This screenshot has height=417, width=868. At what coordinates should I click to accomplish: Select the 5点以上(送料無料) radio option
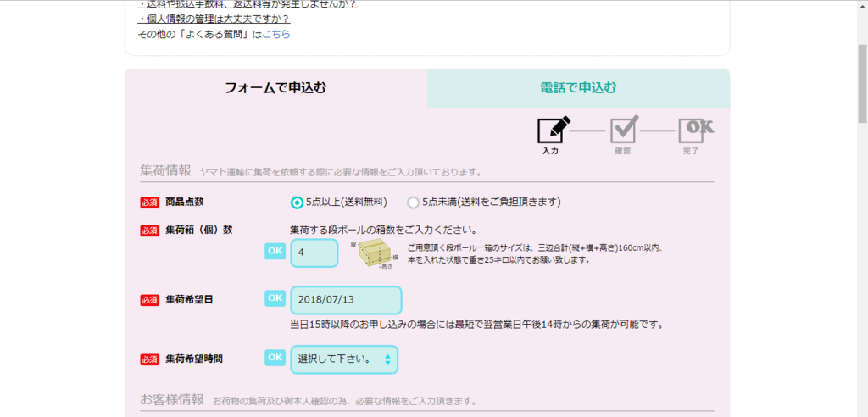[298, 203]
